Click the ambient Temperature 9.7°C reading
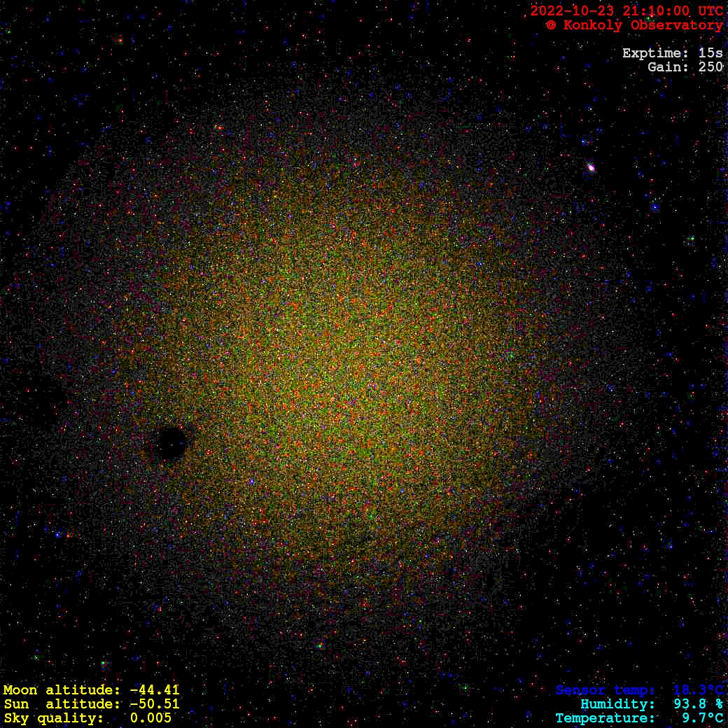The height and width of the screenshot is (728, 728). coord(638,718)
